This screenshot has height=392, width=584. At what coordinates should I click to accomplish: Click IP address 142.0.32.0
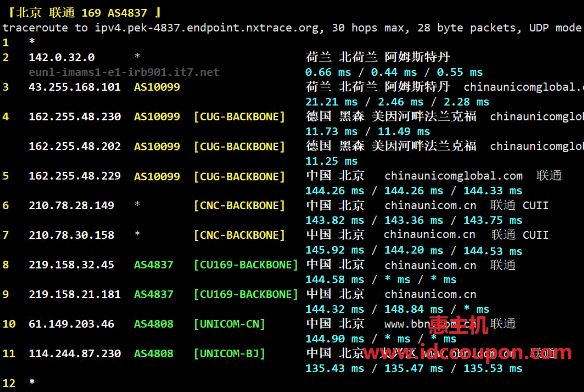tap(61, 57)
